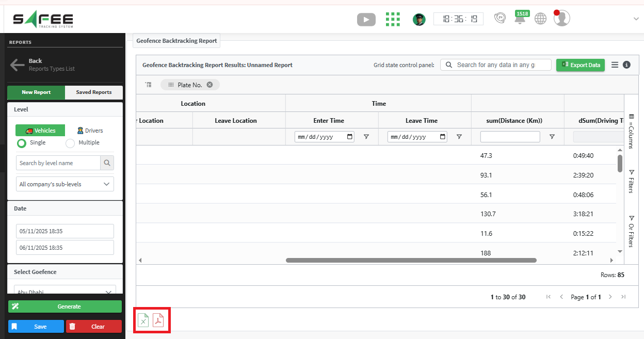Click the green Generate button

click(x=65, y=306)
